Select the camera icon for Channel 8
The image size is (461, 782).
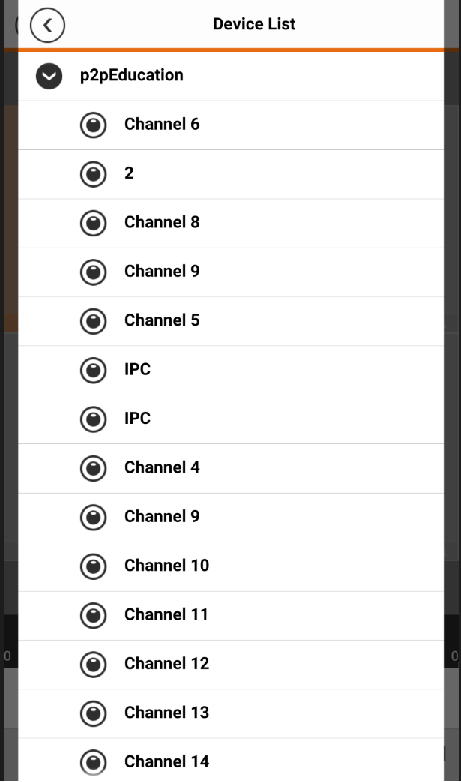pyautogui.click(x=93, y=223)
